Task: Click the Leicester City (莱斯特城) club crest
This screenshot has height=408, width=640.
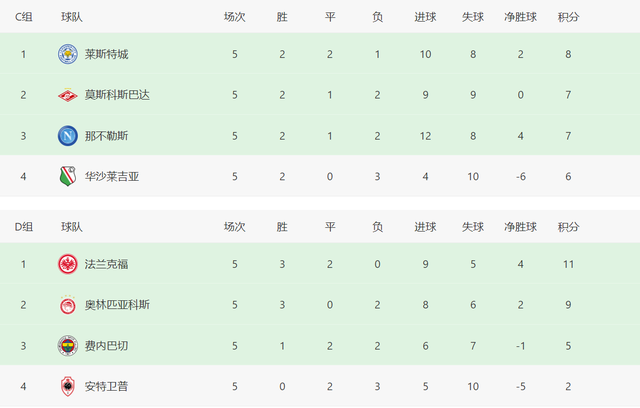Action: 68,54
